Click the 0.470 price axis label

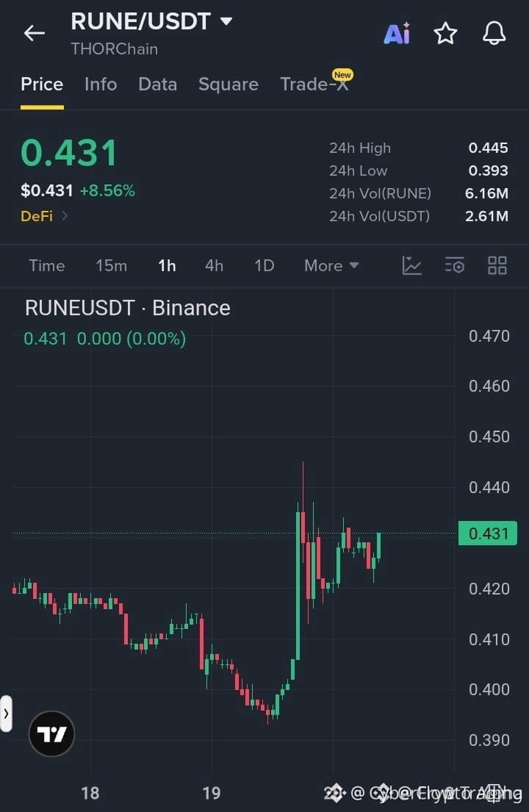click(489, 337)
